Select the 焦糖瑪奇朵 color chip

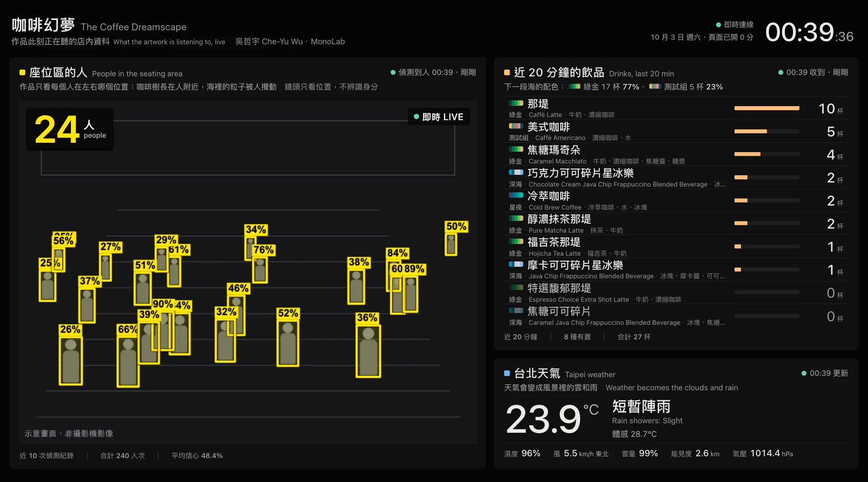point(516,149)
